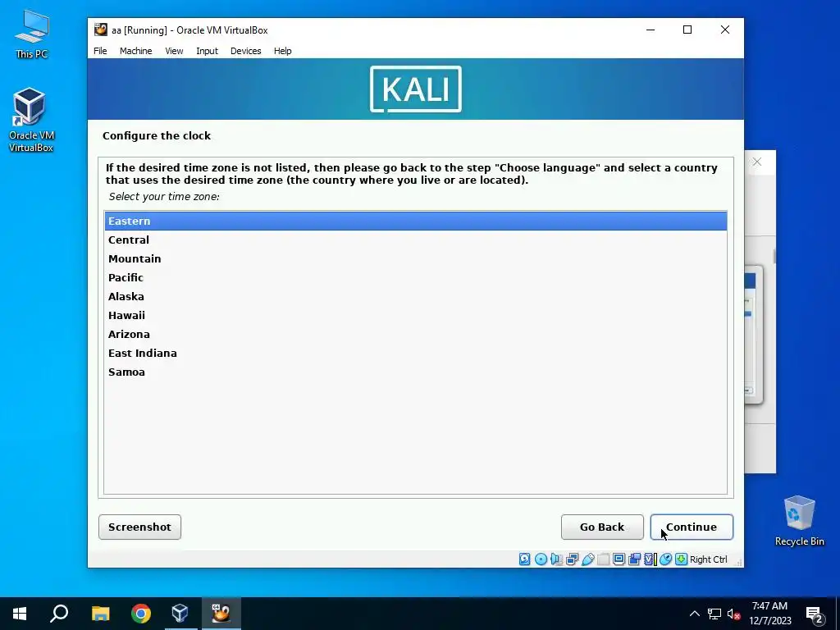Select the East Indiana time zone
The width and height of the screenshot is (840, 630).
coord(416,353)
